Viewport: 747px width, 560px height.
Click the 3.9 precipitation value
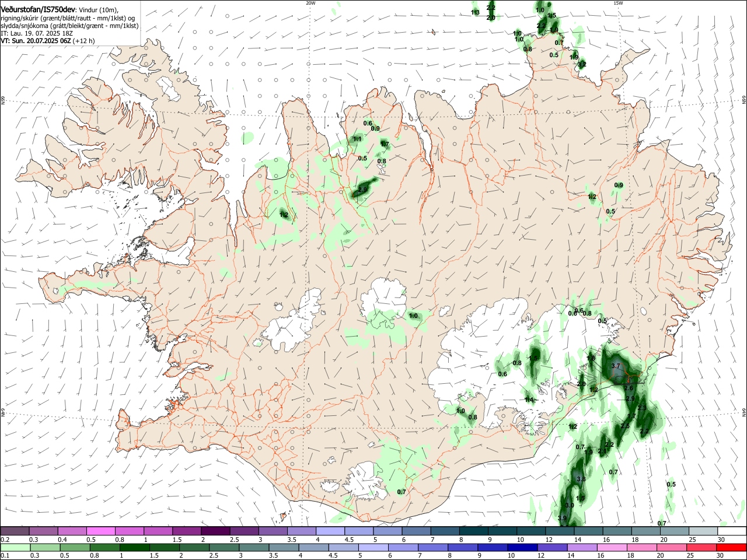(562, 518)
